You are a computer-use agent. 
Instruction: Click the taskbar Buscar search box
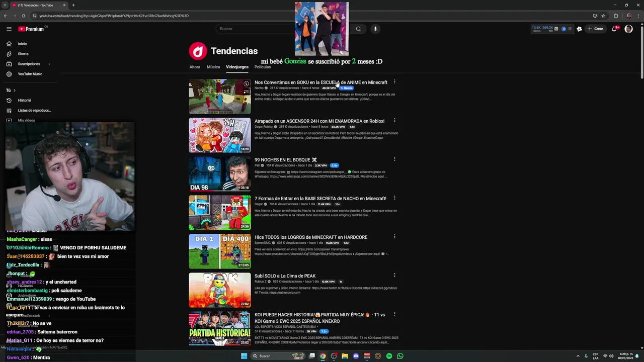tap(278, 356)
